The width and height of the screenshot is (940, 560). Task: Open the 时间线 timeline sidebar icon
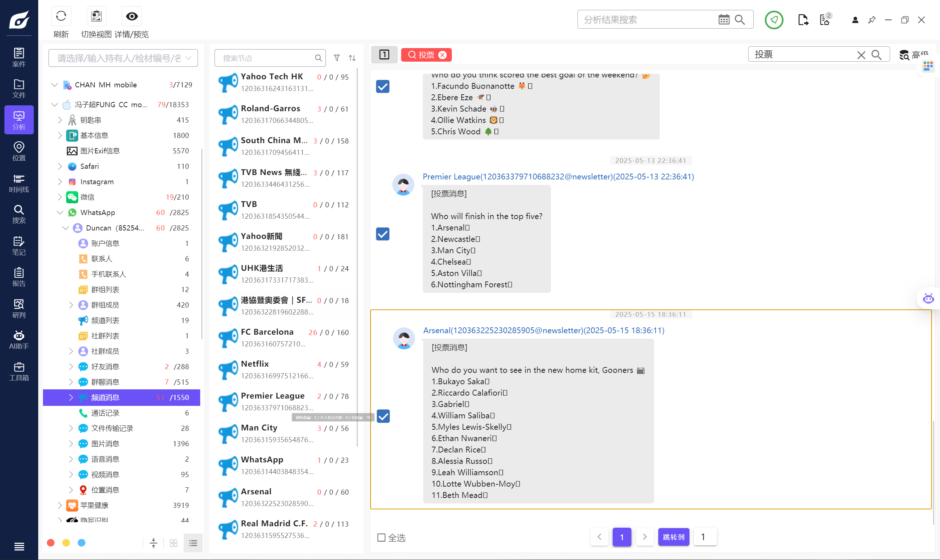(x=19, y=183)
